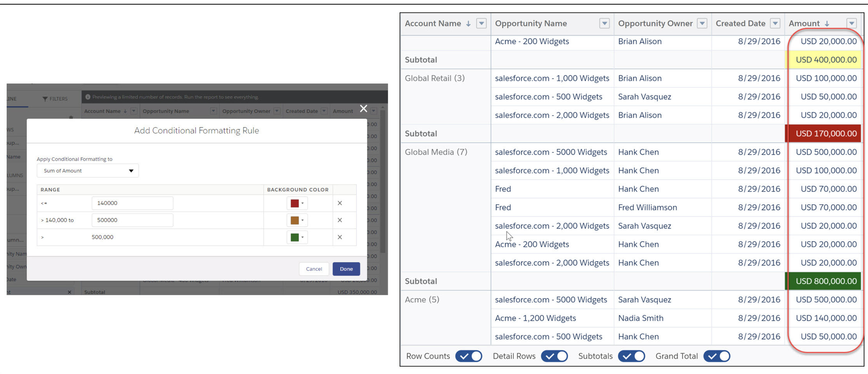
Task: Toggle the Row Counts switch
Action: point(469,356)
